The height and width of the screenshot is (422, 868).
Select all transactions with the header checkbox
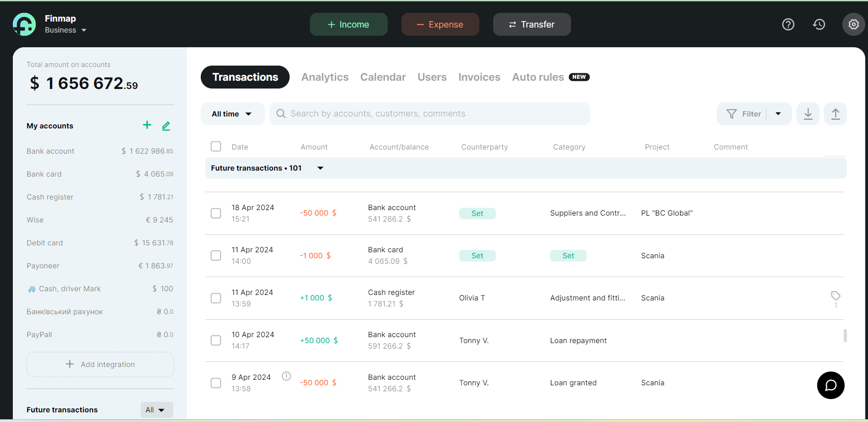tap(216, 146)
